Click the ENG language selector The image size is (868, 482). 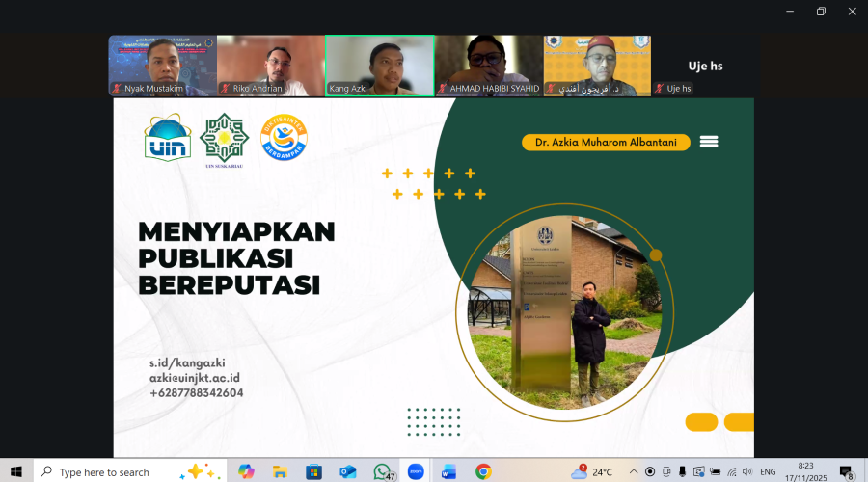[x=768, y=472]
